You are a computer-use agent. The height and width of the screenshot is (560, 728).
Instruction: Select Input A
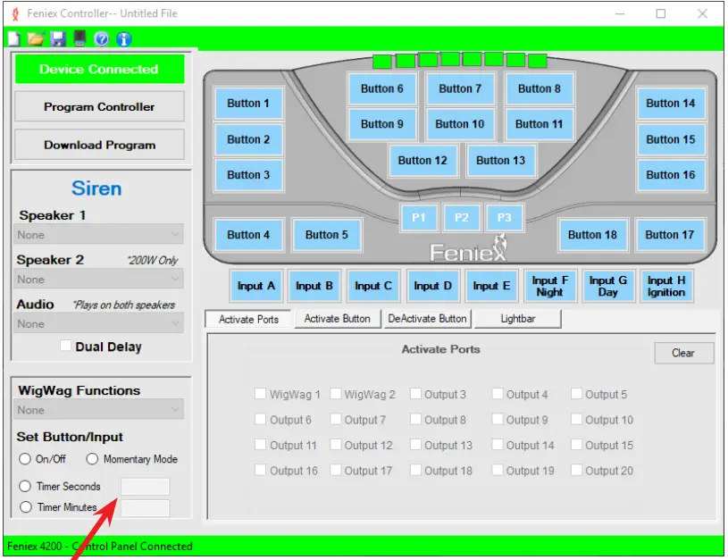tap(255, 286)
